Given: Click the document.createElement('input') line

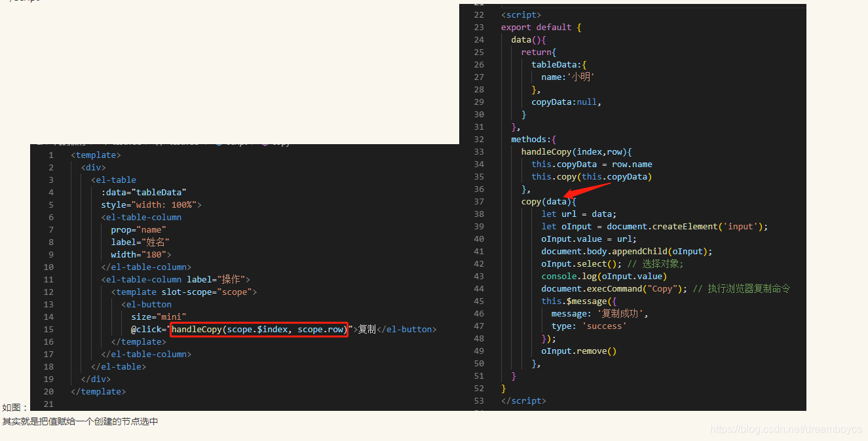Looking at the screenshot, I should click(654, 227).
